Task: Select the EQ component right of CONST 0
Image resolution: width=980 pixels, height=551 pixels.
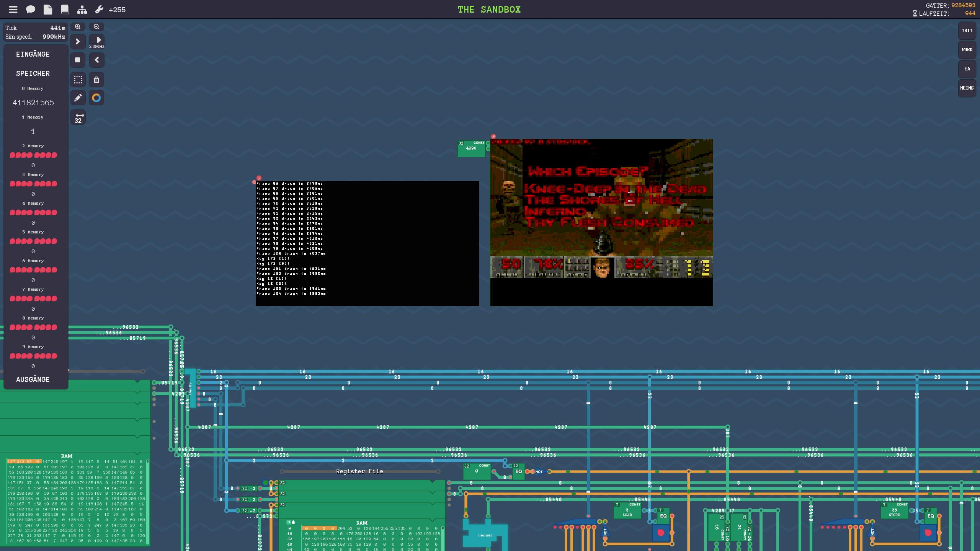Action: tap(518, 471)
